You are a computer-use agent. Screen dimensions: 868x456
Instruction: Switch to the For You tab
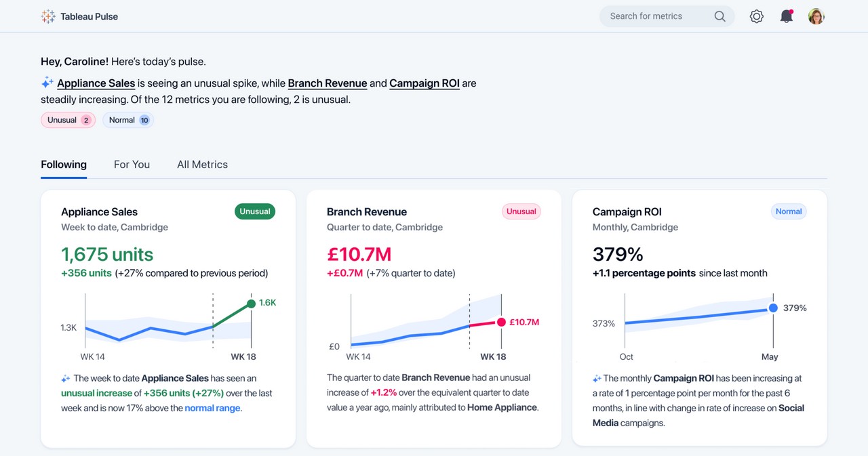tap(132, 165)
